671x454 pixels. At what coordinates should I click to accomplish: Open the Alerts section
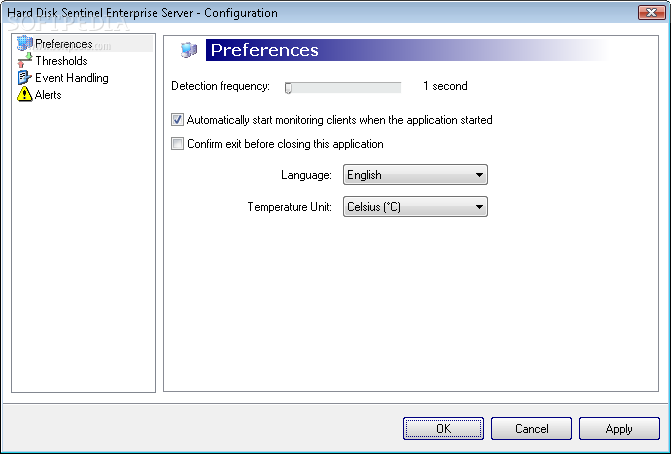click(48, 95)
